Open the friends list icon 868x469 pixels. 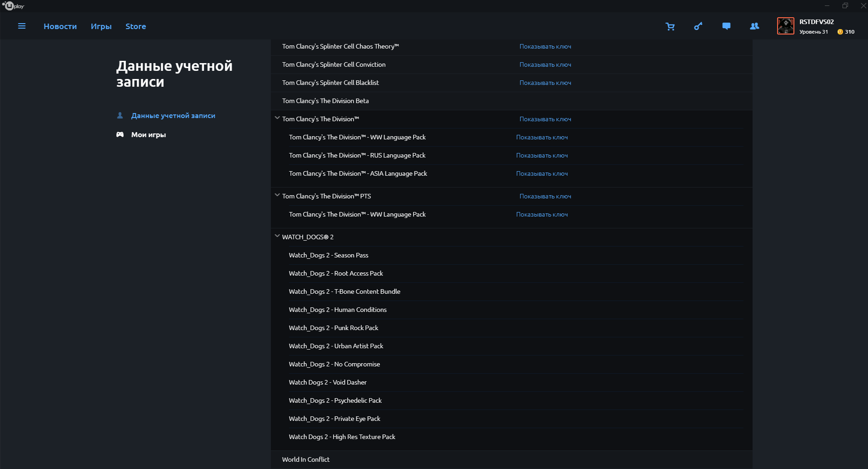(x=754, y=26)
